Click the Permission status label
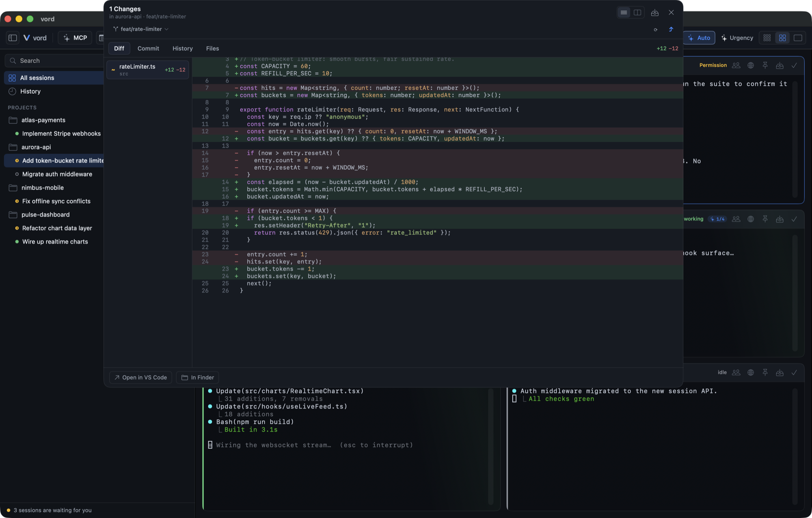This screenshot has width=812, height=518. (713, 65)
